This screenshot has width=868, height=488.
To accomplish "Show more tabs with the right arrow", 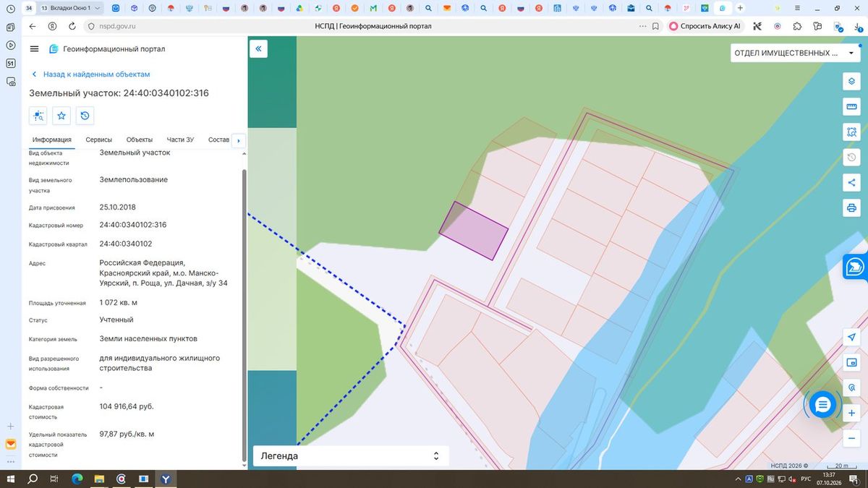I will (x=238, y=140).
